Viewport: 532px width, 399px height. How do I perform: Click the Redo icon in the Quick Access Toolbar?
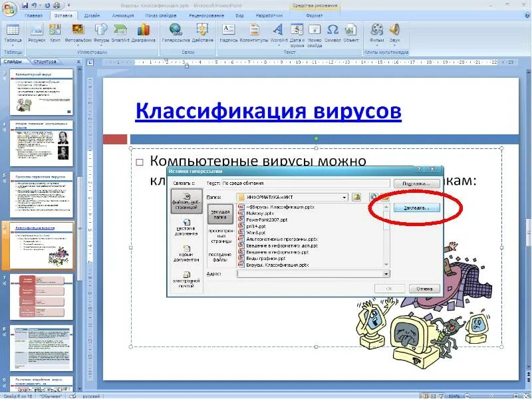[x=47, y=5]
